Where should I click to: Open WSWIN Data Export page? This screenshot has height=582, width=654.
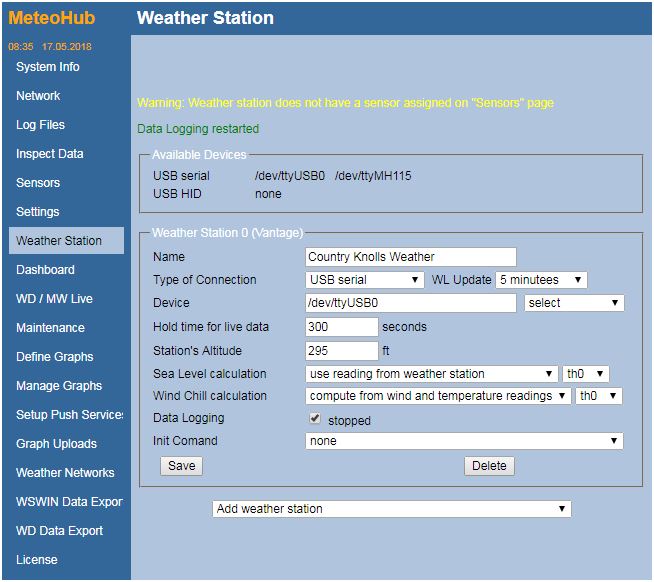(69, 501)
